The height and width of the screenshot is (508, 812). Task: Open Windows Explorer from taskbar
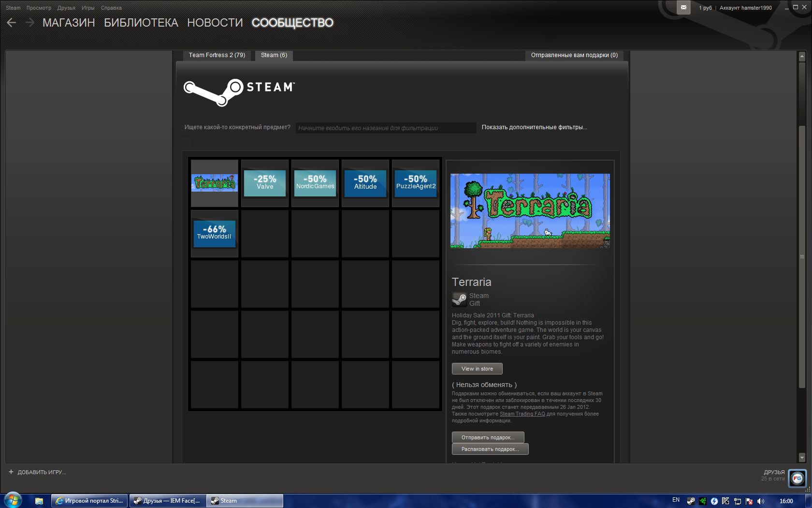pos(39,501)
